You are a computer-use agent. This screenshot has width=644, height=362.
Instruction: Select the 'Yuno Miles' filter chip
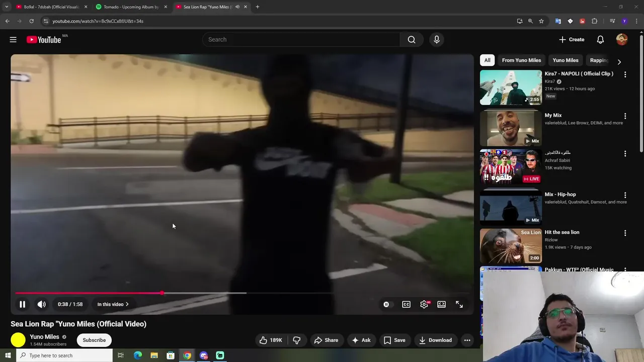point(566,60)
